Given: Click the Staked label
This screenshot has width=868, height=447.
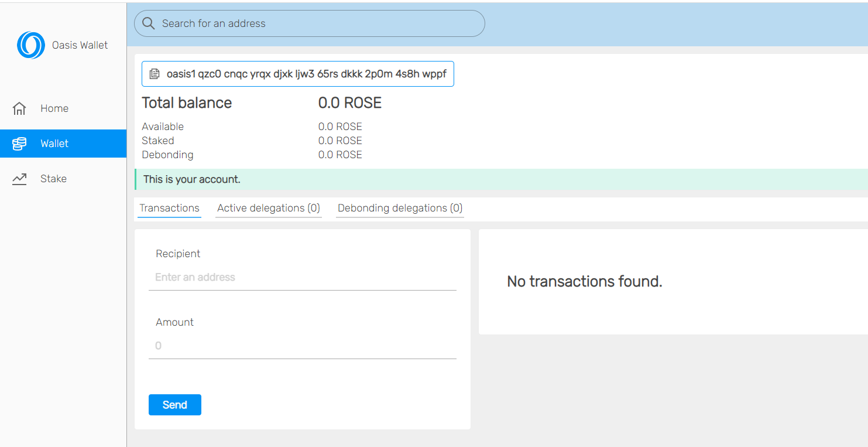Looking at the screenshot, I should (158, 141).
